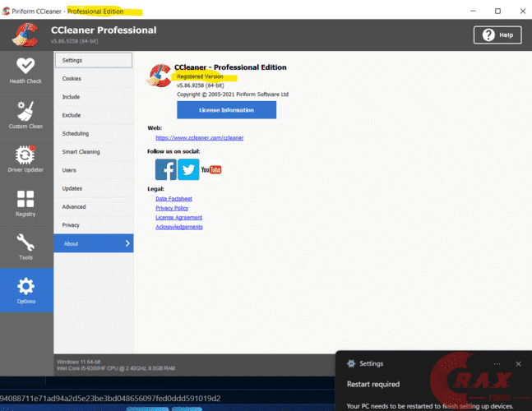Screen dimensions: 532x411
Task: Open the Acknowledgements link
Action: point(179,227)
